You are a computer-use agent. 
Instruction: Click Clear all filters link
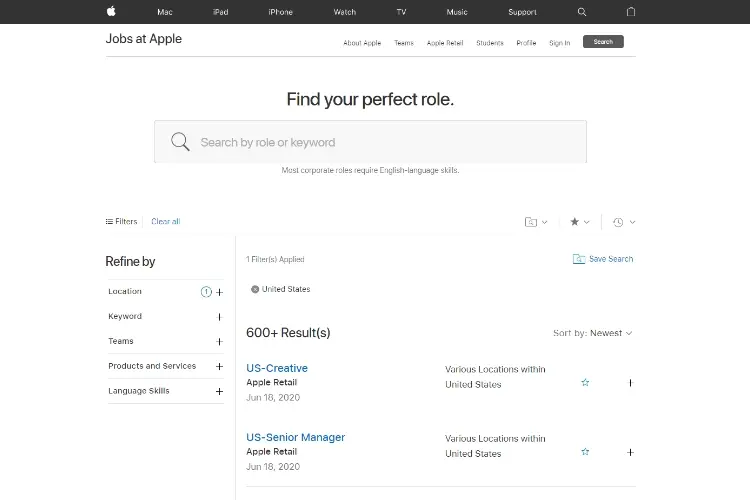(x=165, y=222)
